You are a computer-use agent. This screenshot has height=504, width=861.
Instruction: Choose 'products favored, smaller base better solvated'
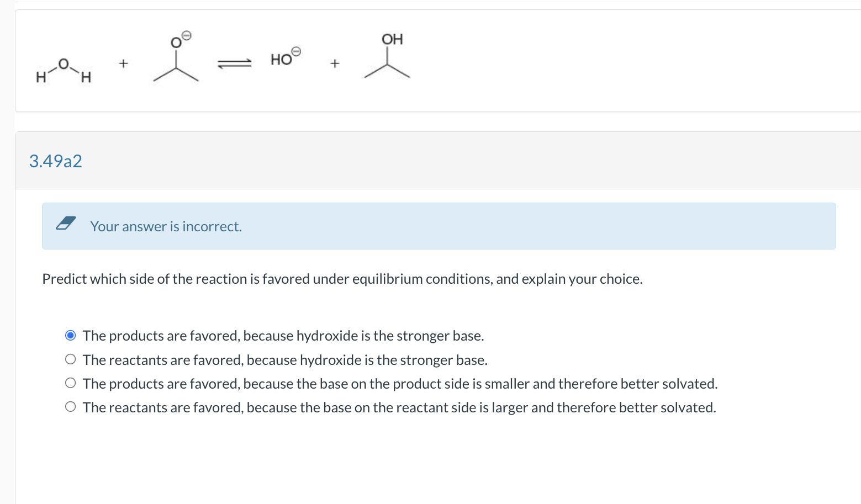[70, 383]
